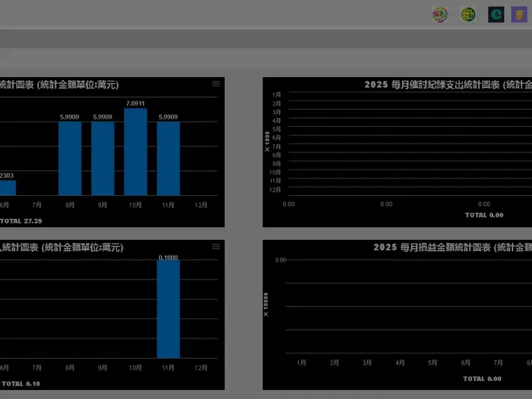The height and width of the screenshot is (399, 532).
Task: Click the partial 6月 bar in upper chart
Action: tap(7, 188)
